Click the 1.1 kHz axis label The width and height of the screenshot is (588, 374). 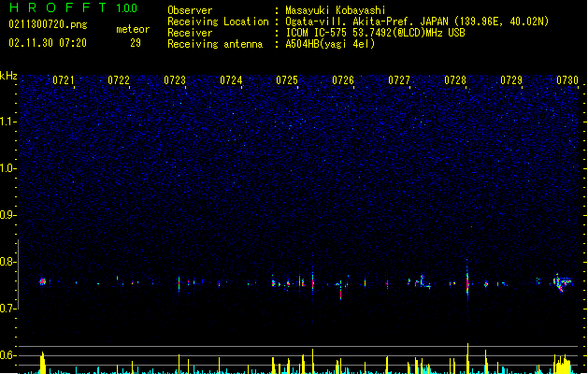coord(8,122)
